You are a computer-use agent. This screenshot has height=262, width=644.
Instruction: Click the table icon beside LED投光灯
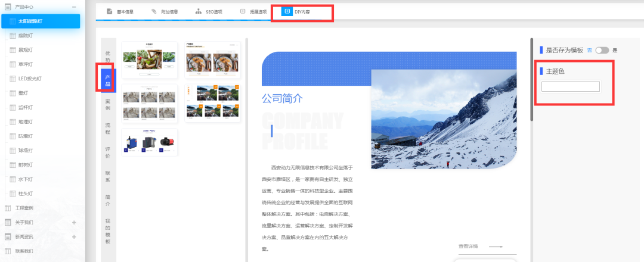(x=12, y=79)
